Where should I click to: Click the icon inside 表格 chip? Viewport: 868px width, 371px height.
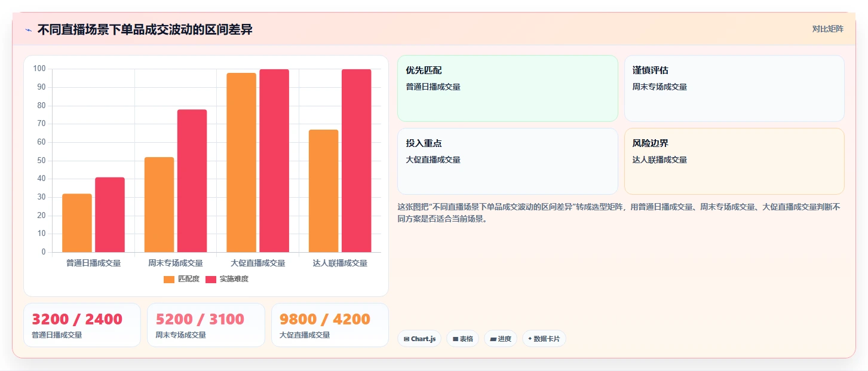455,339
